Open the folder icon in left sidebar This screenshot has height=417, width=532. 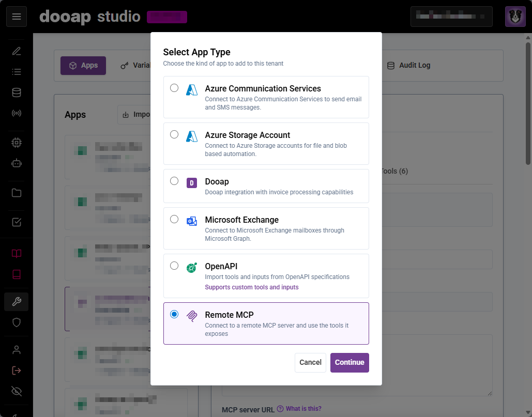17,193
